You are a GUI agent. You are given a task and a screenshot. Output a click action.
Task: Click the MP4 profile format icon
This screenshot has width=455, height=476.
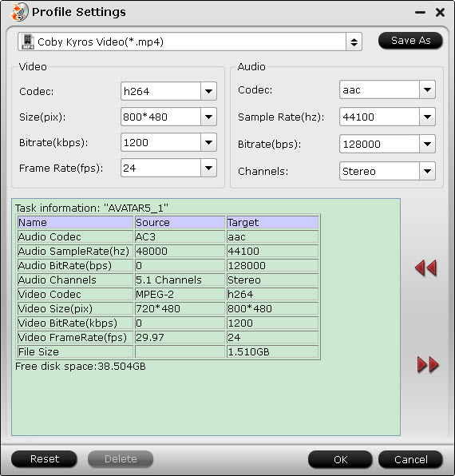click(28, 42)
